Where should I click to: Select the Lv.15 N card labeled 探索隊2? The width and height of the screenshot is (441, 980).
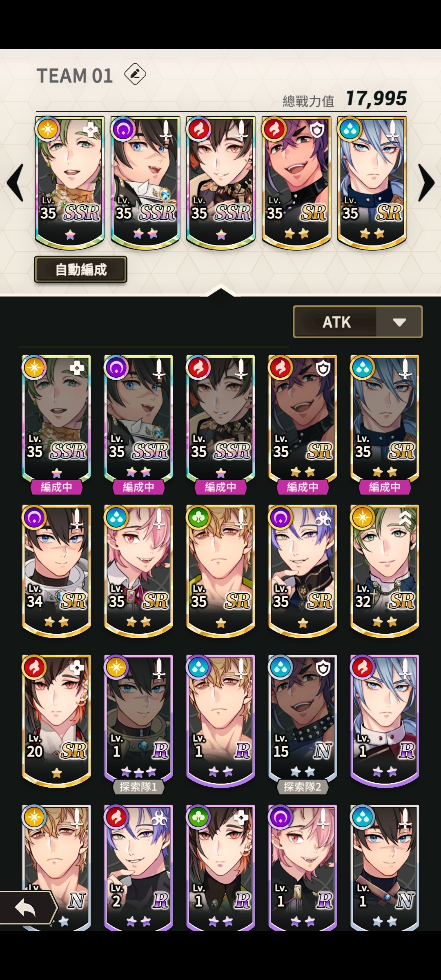click(x=303, y=724)
